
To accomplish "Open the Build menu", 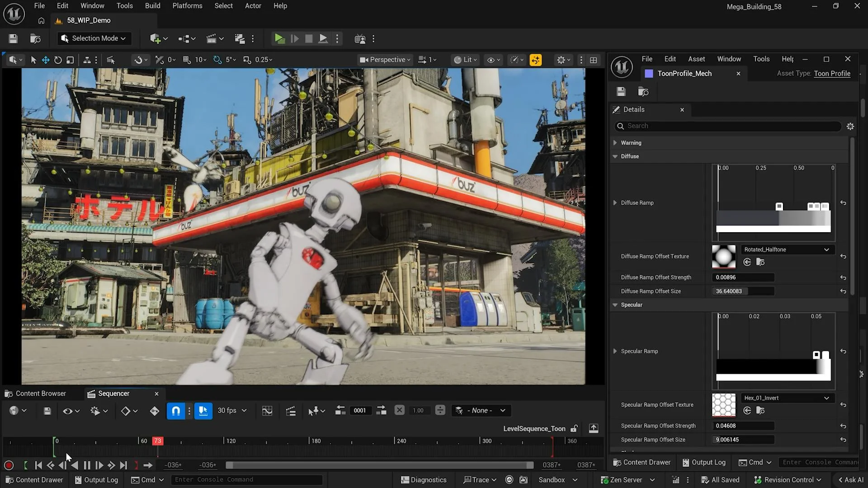I will (x=152, y=6).
